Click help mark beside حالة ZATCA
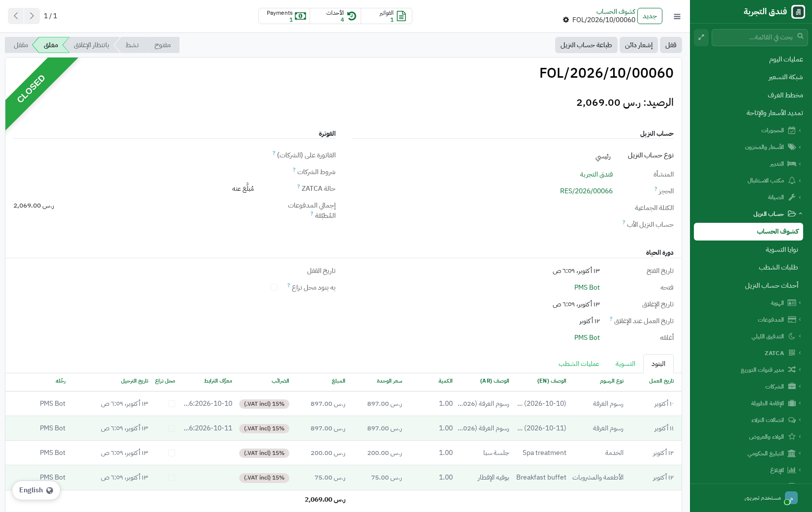This screenshot has width=812, height=512. pyautogui.click(x=299, y=186)
